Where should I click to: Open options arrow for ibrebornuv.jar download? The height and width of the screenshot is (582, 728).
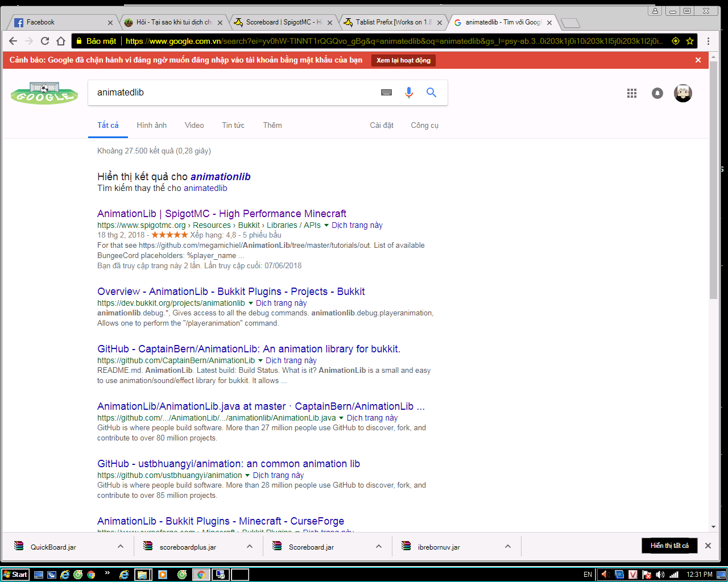507,546
